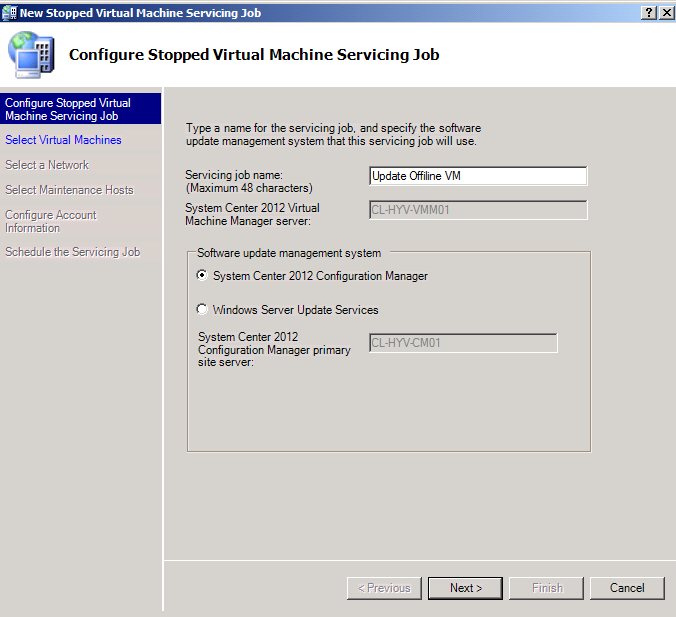Image resolution: width=676 pixels, height=617 pixels.
Task: Click the Configuration Manager primary site server label
Action: click(x=274, y=349)
